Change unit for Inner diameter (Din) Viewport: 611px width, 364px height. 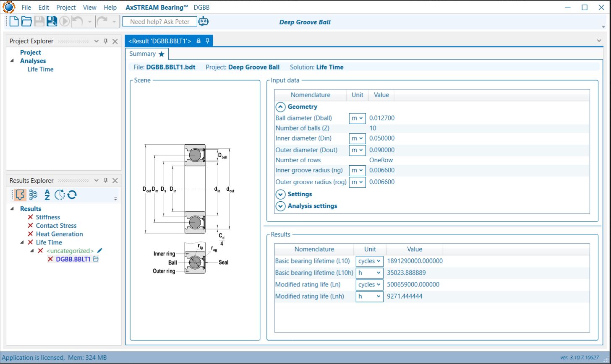coord(358,138)
